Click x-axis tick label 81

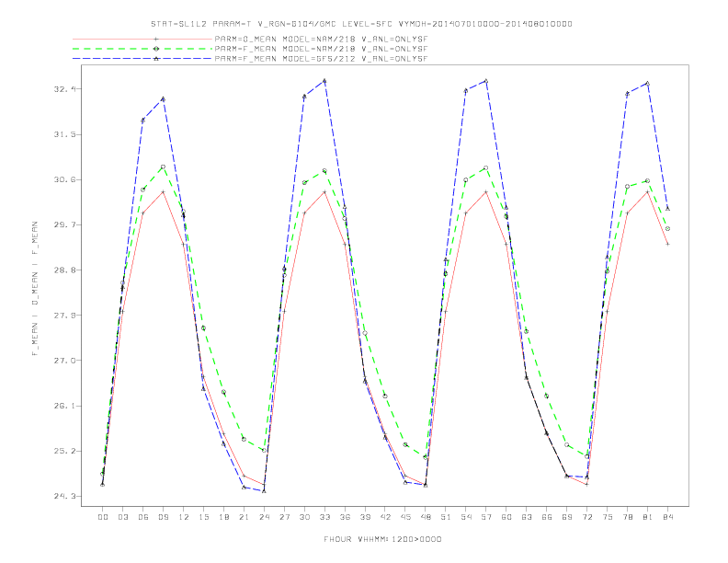[648, 517]
